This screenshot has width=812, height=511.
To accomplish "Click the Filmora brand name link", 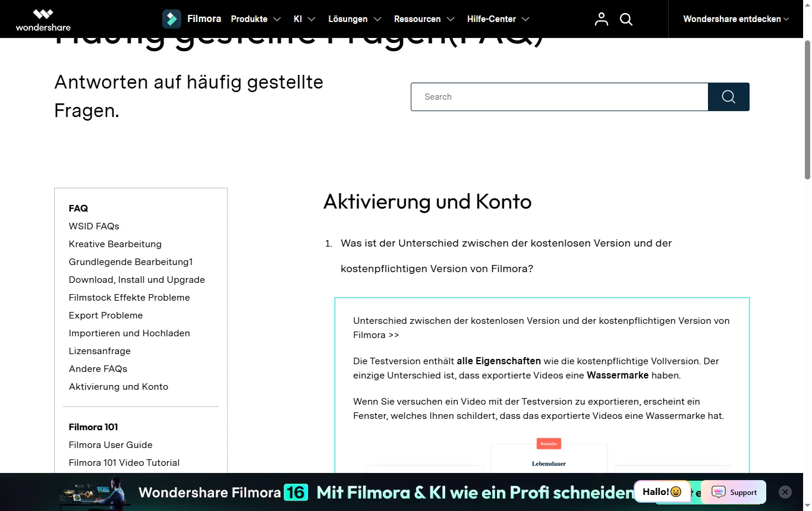I will coord(204,19).
